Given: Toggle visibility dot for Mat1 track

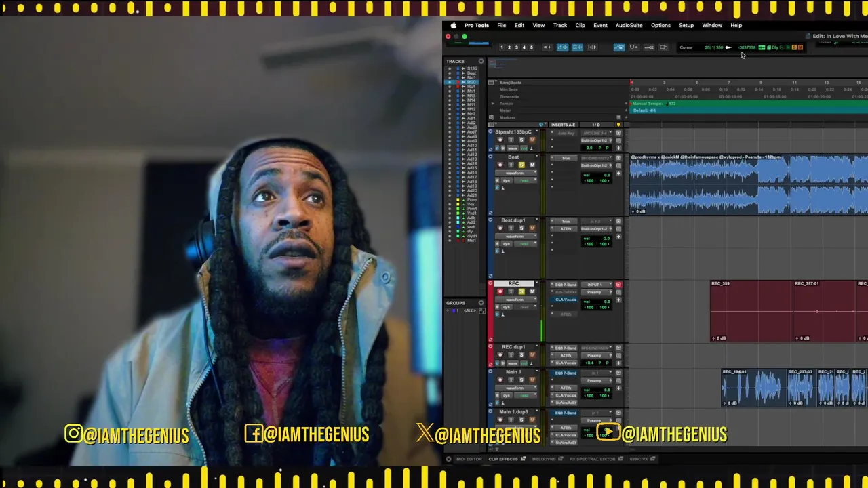Looking at the screenshot, I should [449, 241].
